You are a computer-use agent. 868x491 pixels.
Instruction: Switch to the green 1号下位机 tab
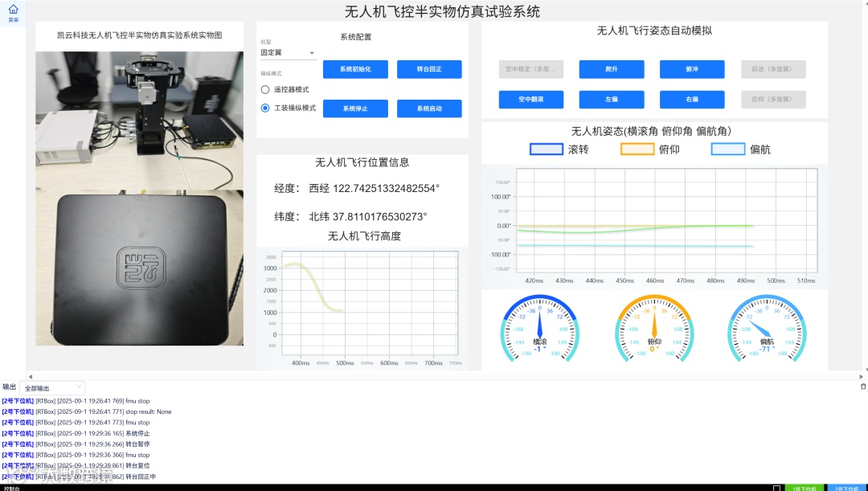[x=805, y=487]
